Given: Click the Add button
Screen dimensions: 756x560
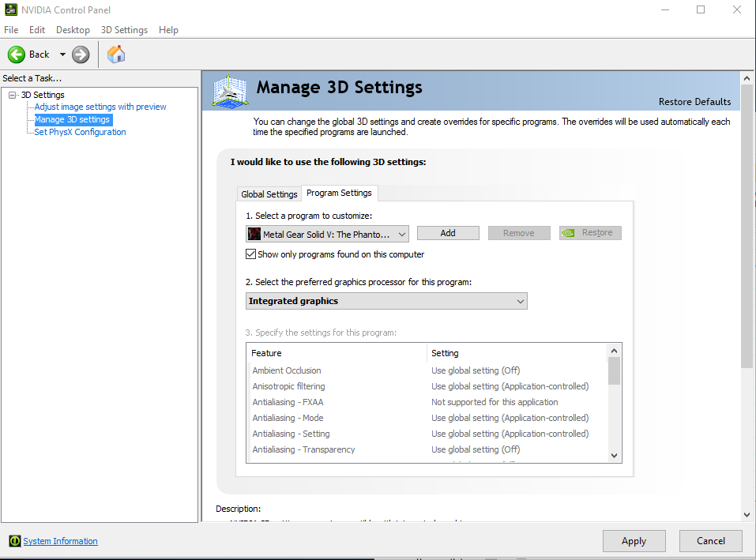Looking at the screenshot, I should [448, 233].
